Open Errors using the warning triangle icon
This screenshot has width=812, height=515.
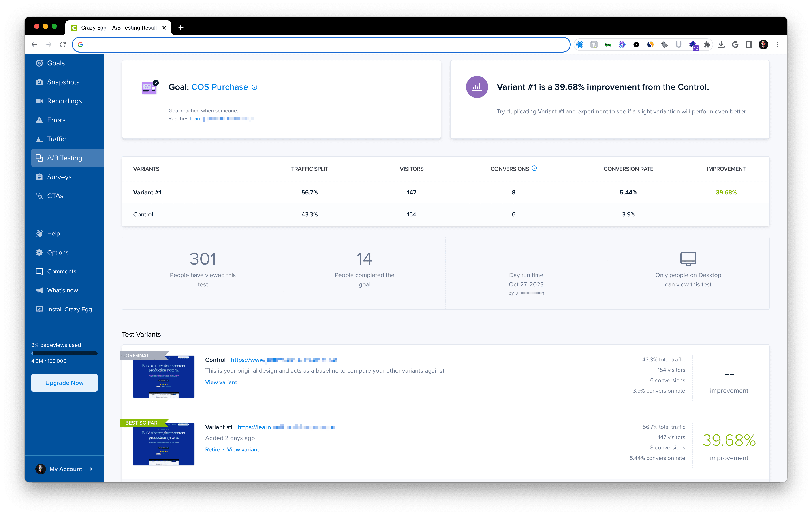(39, 120)
